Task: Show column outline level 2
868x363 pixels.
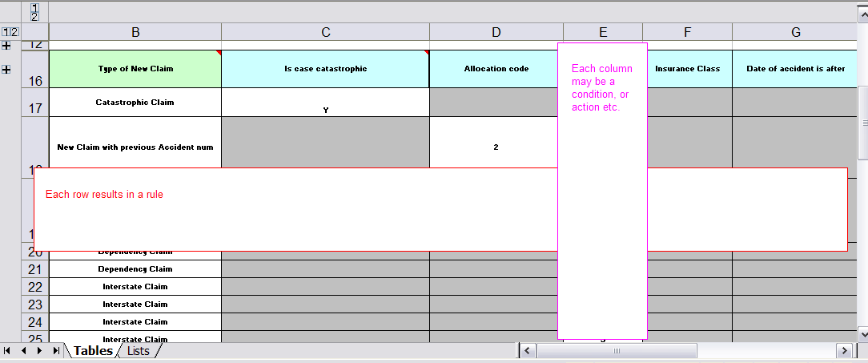Action: click(x=34, y=16)
